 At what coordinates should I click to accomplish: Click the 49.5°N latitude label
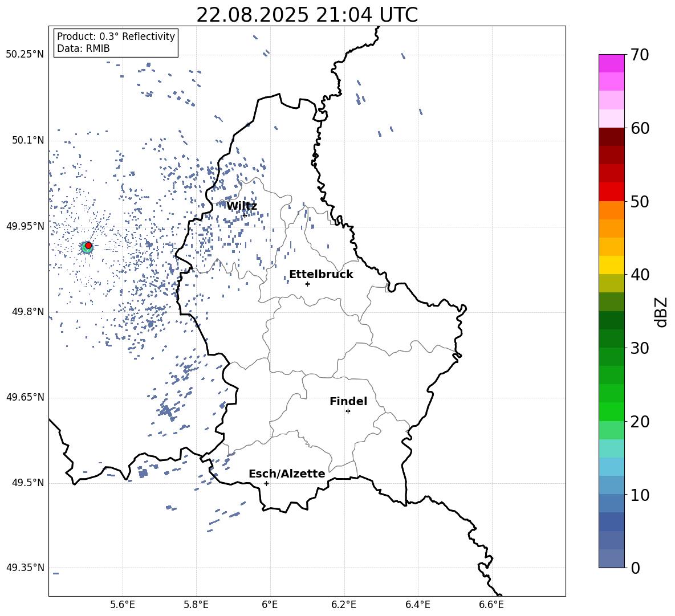pyautogui.click(x=28, y=483)
